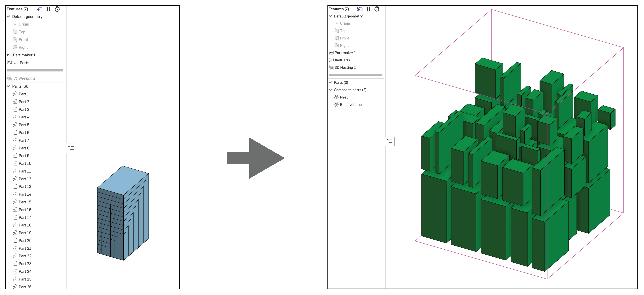This screenshot has width=644, height=295.
Task: Click the insert new feature folder icon in left panel
Action: (39, 9)
